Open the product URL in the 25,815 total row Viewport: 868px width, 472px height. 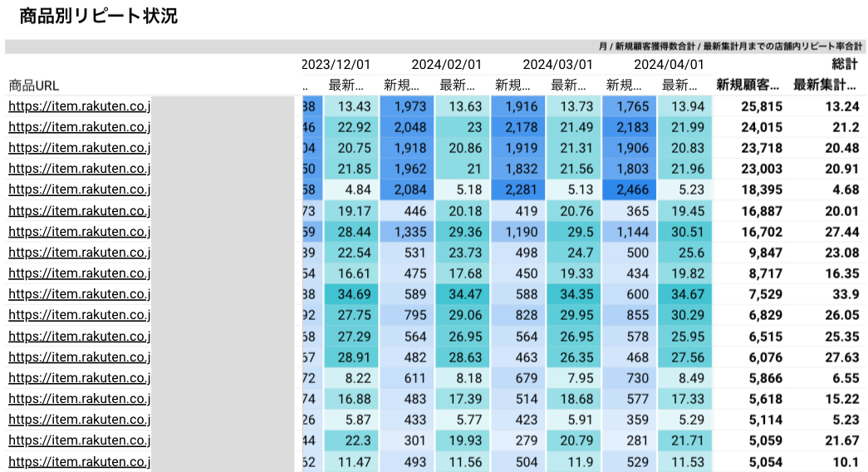click(x=80, y=106)
